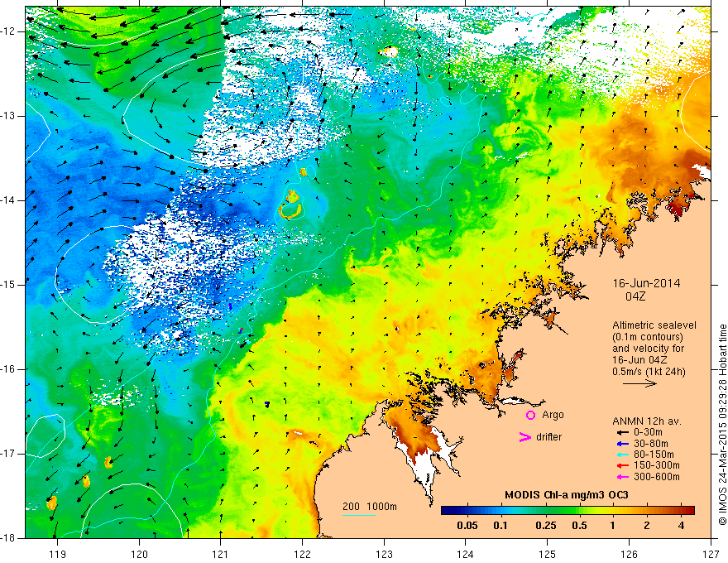Image resolution: width=728 pixels, height=563 pixels.
Task: Click the 120 longitude axis label
Action: click(139, 555)
